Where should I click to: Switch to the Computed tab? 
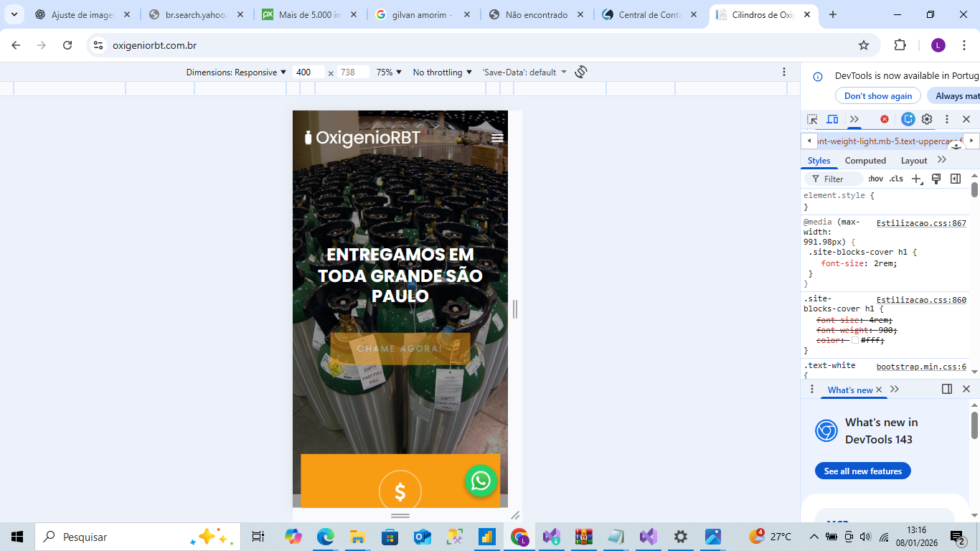[x=865, y=160]
